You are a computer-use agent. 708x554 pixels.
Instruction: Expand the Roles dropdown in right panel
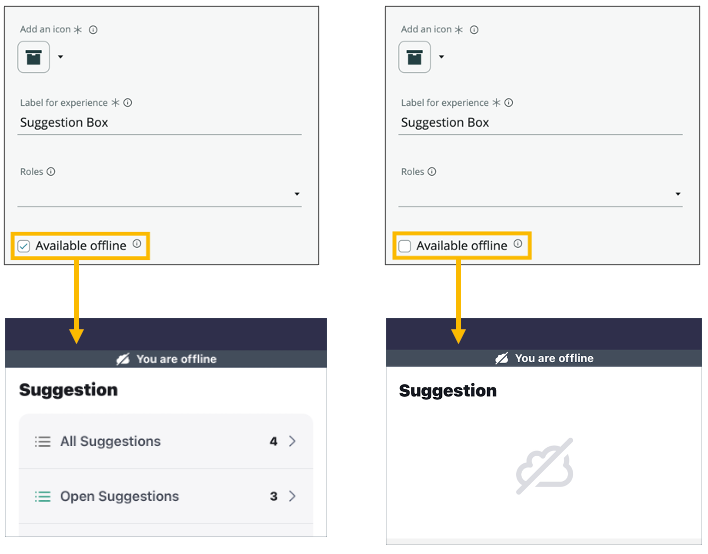click(x=678, y=194)
